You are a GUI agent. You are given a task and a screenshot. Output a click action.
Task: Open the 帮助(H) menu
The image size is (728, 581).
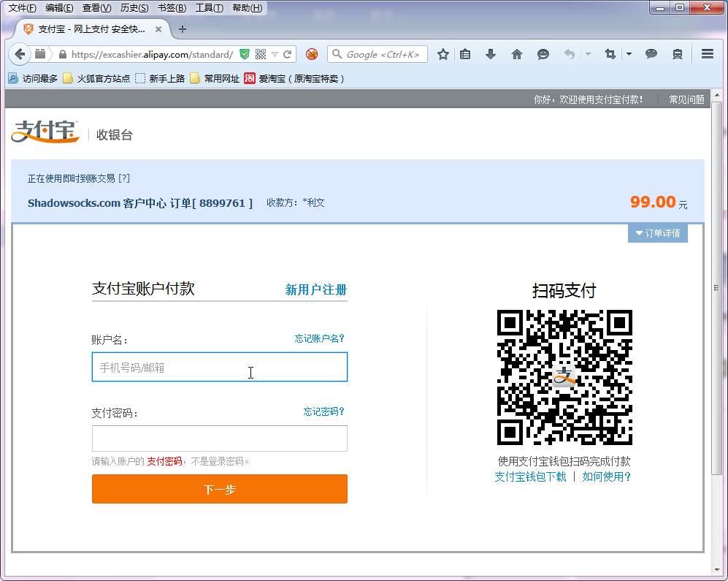pyautogui.click(x=247, y=8)
